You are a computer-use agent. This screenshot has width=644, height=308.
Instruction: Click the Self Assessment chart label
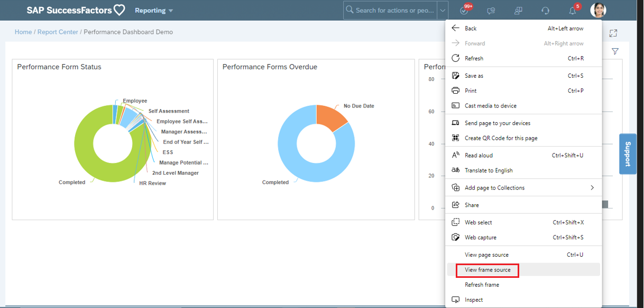click(169, 111)
